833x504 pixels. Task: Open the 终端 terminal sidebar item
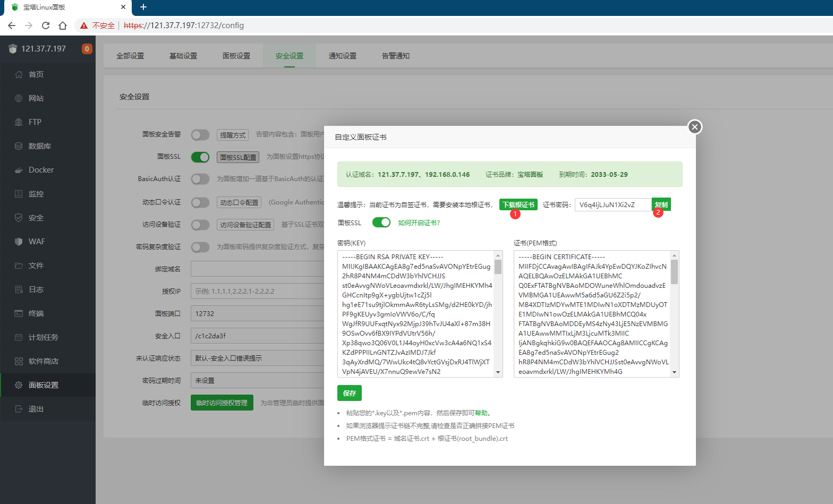48,313
